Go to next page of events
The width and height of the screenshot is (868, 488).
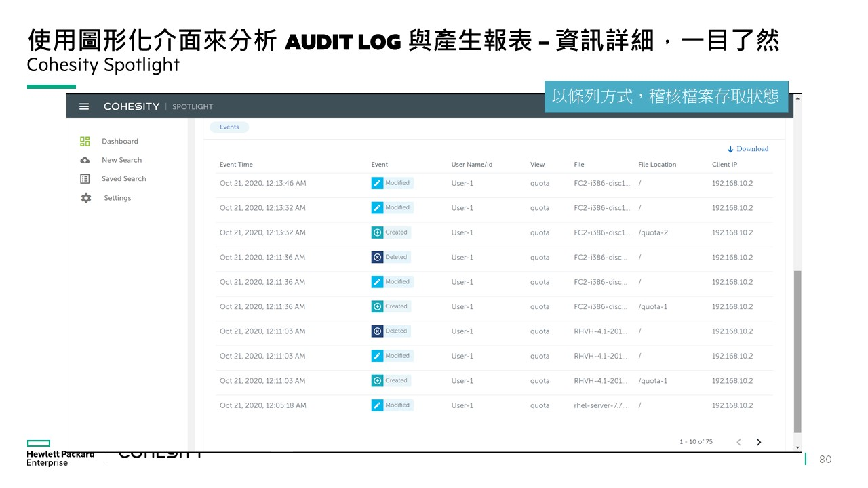point(759,442)
